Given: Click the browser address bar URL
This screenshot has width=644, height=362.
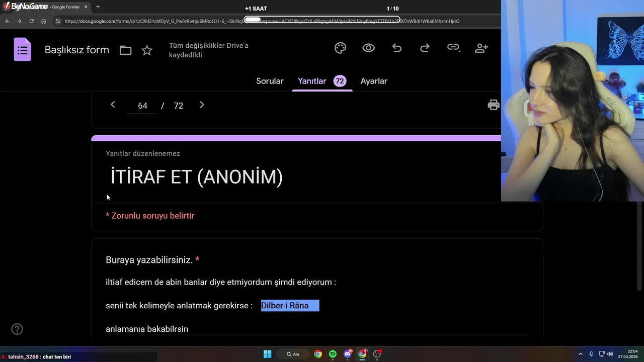Looking at the screenshot, I should coord(262,21).
